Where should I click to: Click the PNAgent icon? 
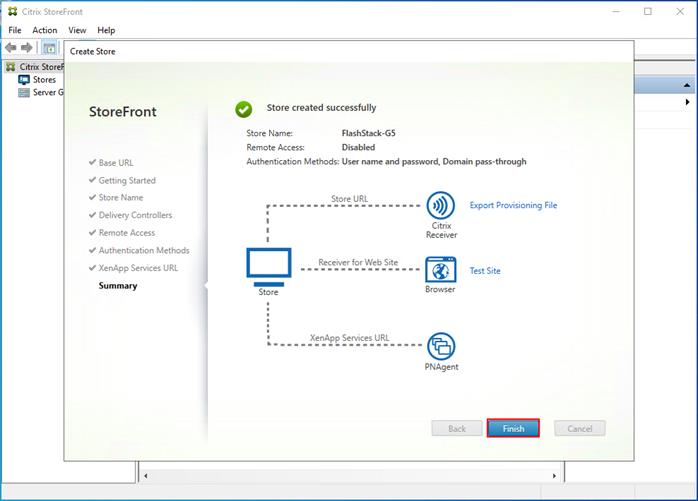point(441,346)
